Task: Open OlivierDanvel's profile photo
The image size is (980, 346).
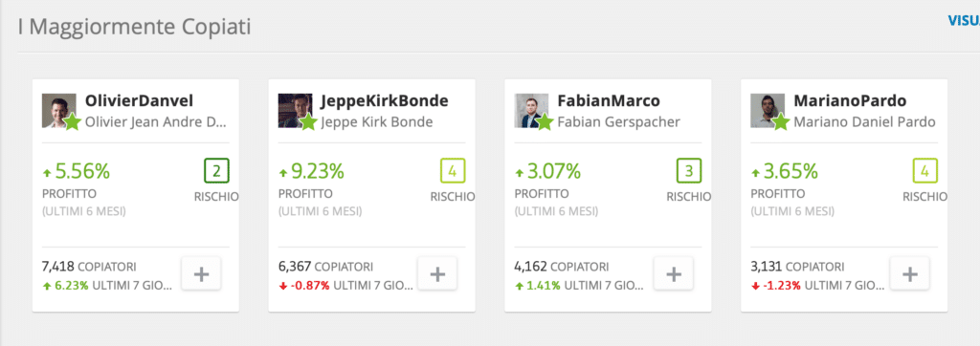Action: coord(58,111)
